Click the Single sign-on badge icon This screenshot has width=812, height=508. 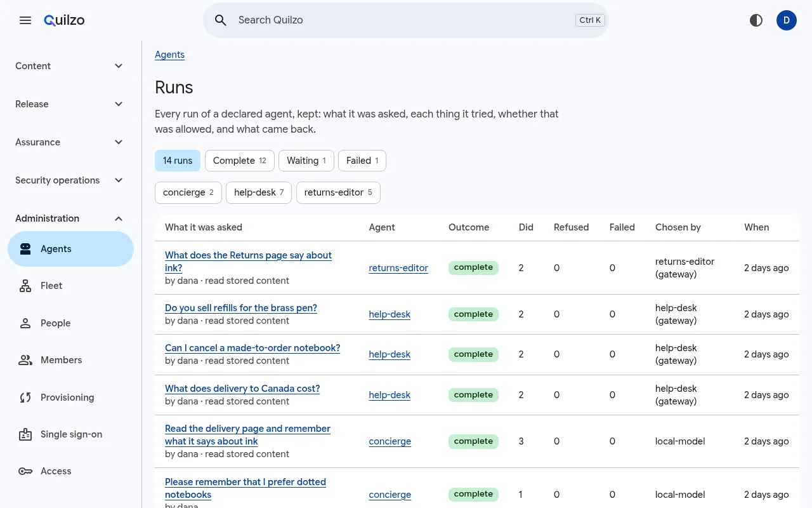25,434
